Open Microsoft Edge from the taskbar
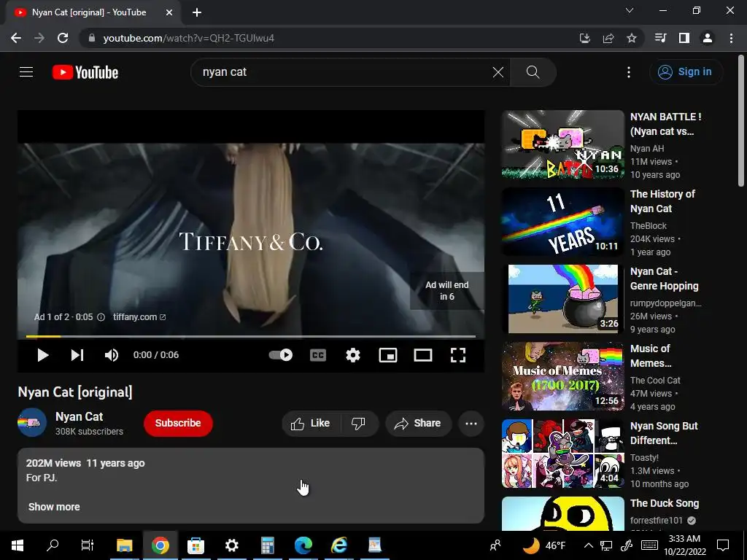This screenshot has width=747, height=560. [303, 545]
